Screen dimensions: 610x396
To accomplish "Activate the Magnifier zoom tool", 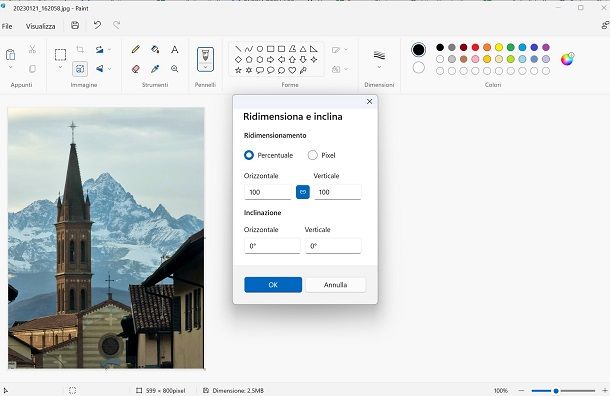I will coord(175,69).
